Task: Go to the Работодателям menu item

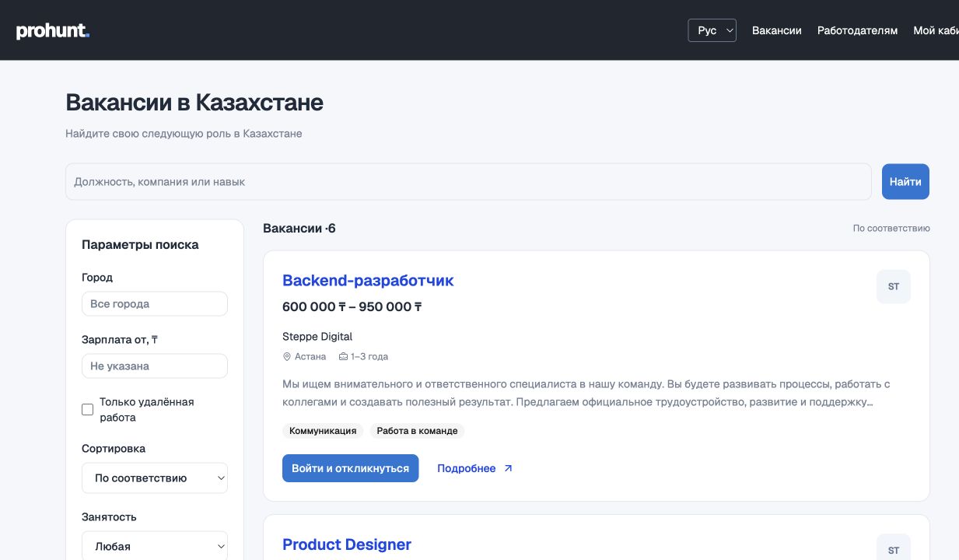Action: tap(857, 30)
